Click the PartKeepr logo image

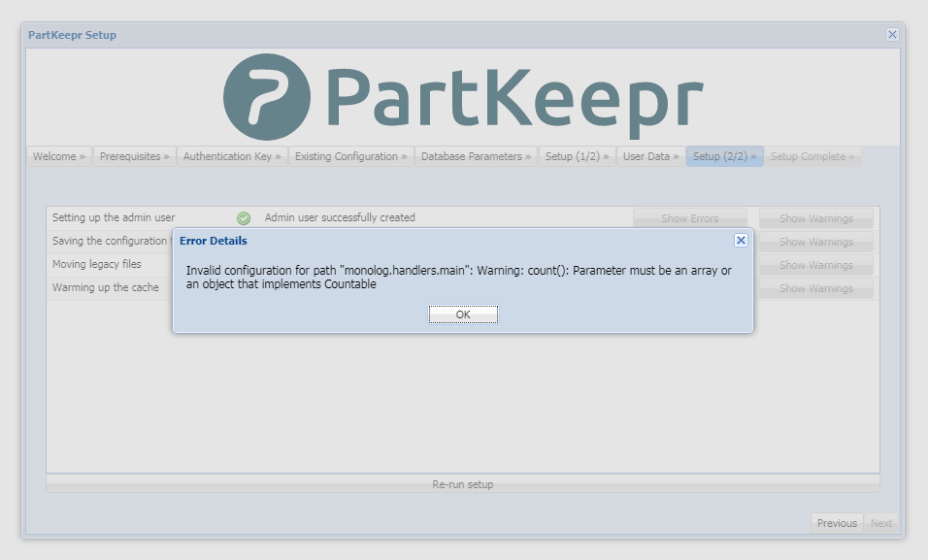tap(463, 97)
